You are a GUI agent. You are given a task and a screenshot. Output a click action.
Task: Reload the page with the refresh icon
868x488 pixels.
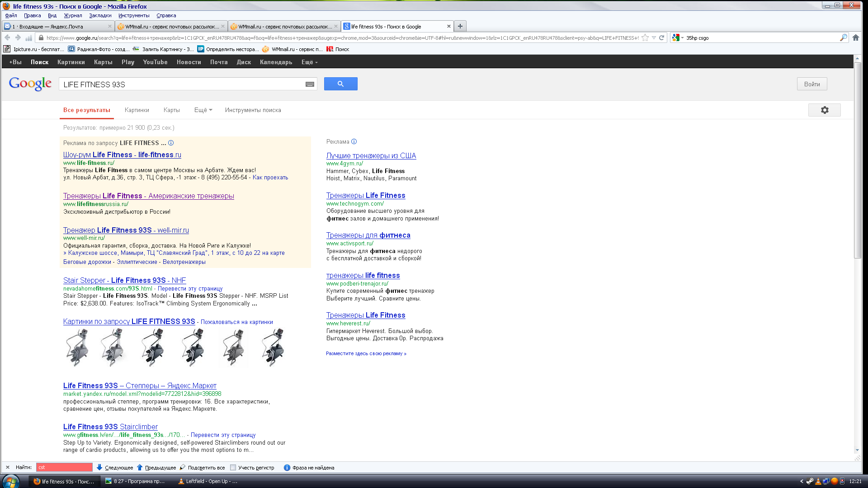tap(661, 38)
